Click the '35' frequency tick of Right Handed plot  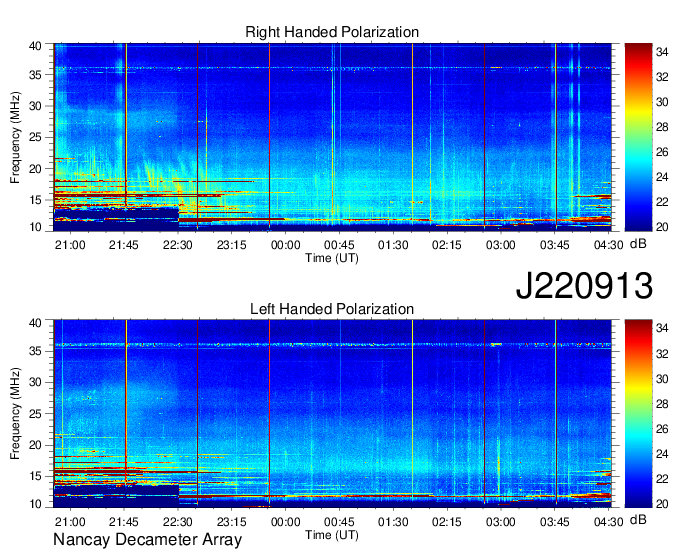click(x=35, y=75)
